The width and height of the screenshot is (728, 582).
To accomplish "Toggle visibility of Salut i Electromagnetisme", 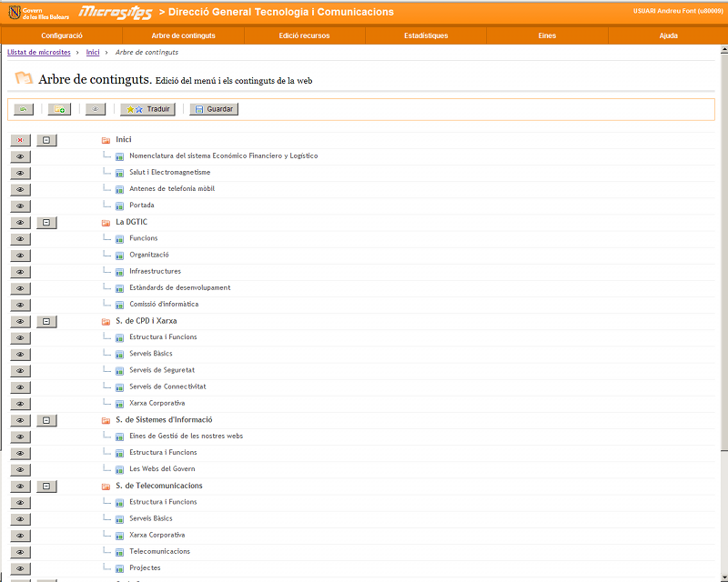I will 20,173.
